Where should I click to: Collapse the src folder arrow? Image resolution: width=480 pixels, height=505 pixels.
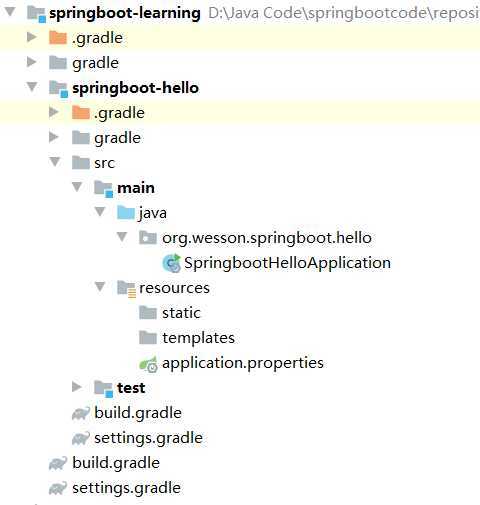pyautogui.click(x=55, y=162)
